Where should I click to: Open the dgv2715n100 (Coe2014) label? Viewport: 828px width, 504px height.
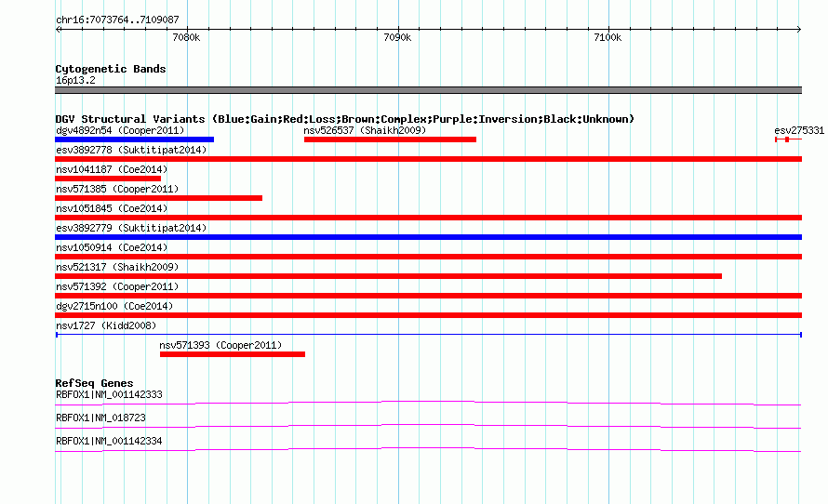pos(114,306)
